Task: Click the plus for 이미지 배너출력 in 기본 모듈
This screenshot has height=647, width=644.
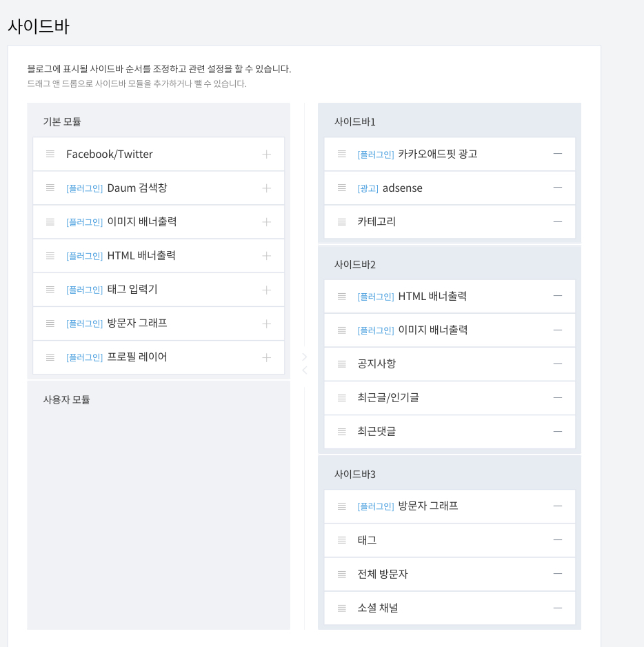Action: [267, 222]
